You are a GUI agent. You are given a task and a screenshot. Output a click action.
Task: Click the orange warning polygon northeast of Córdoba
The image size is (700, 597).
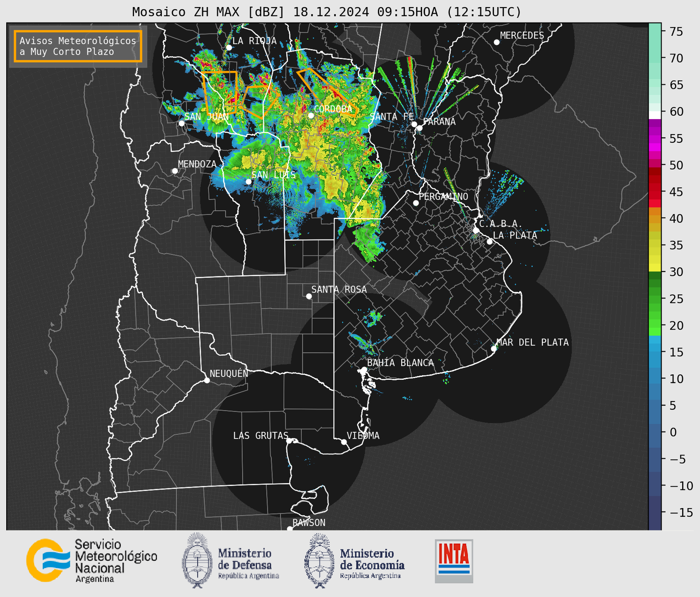click(327, 92)
